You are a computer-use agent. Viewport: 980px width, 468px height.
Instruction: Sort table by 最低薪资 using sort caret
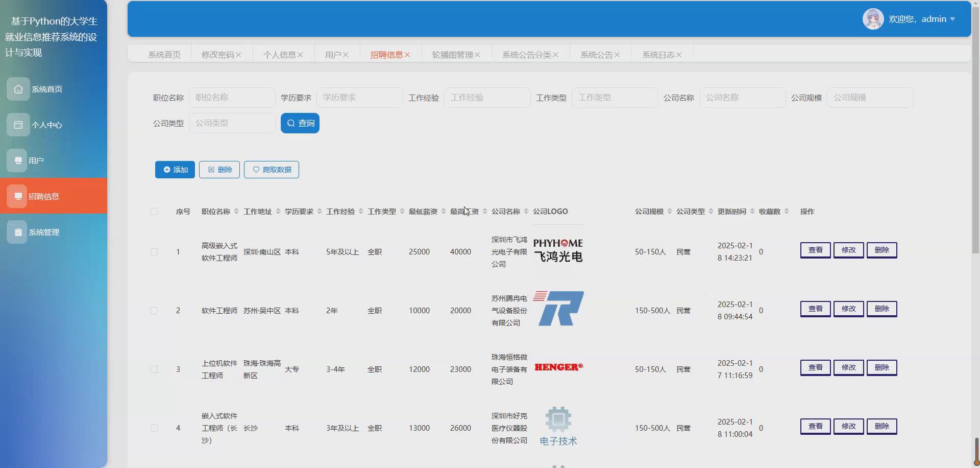tap(443, 211)
